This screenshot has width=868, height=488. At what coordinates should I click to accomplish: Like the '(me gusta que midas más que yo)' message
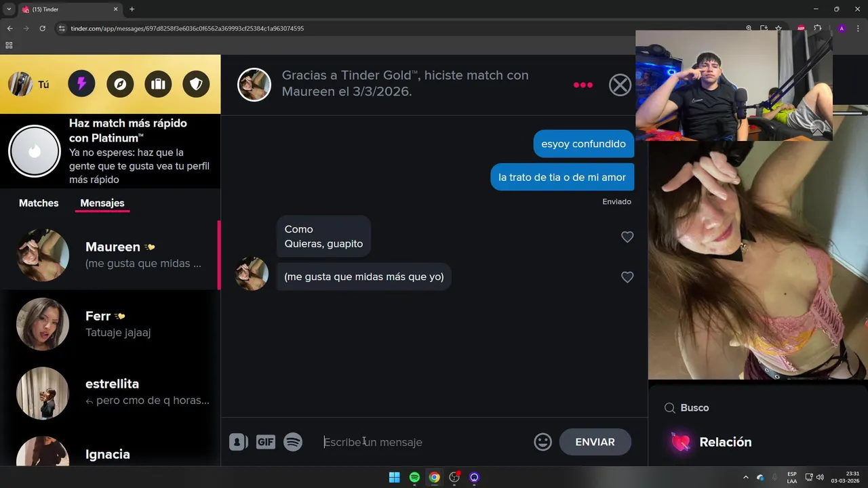pos(627,277)
